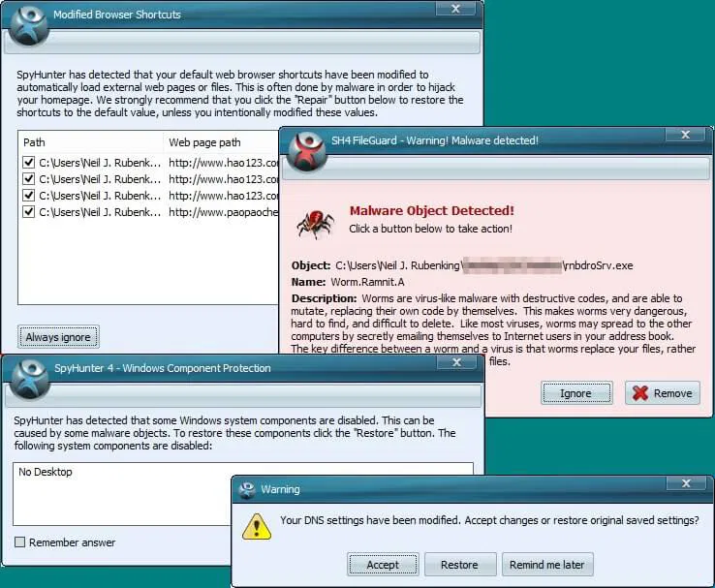
Task: Close the Modified Browser Shortcuts window
Action: point(455,8)
